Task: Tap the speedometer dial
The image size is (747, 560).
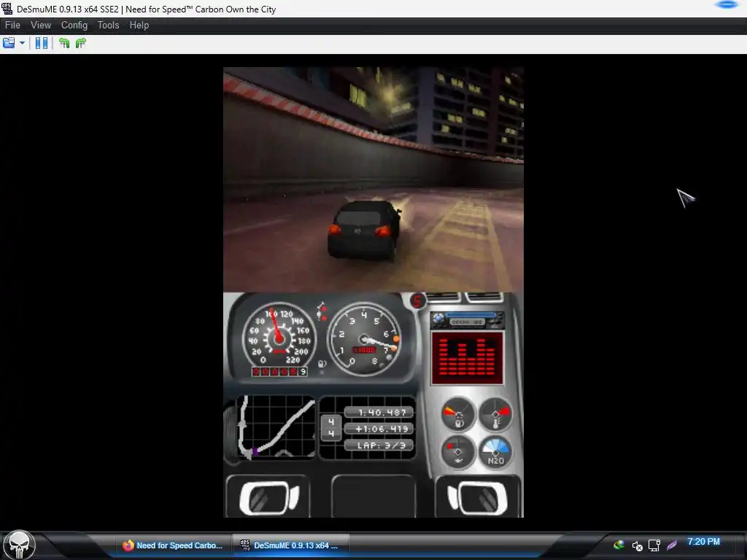Action: [x=279, y=338]
